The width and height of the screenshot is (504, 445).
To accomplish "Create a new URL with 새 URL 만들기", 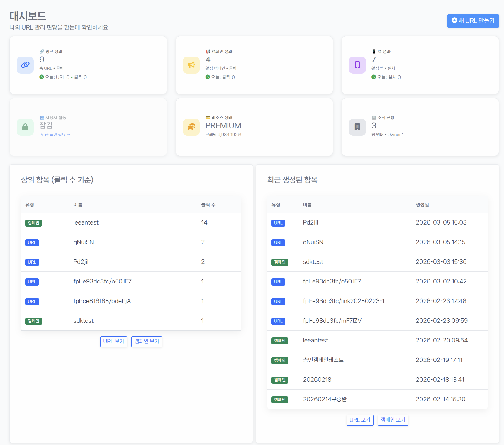I will (473, 21).
